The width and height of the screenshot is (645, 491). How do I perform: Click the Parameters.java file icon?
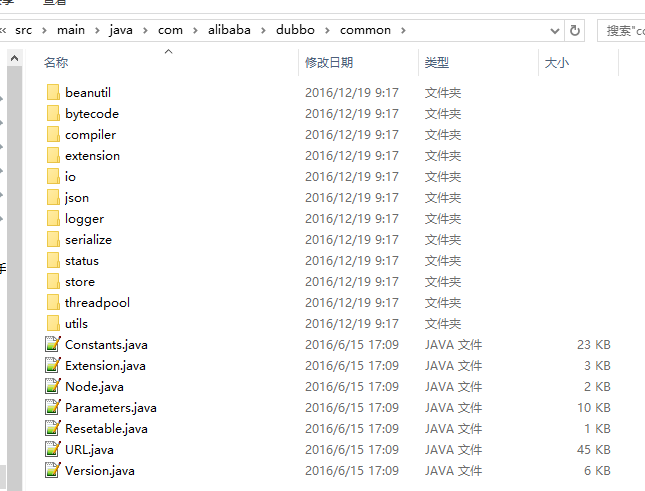[x=53, y=407]
